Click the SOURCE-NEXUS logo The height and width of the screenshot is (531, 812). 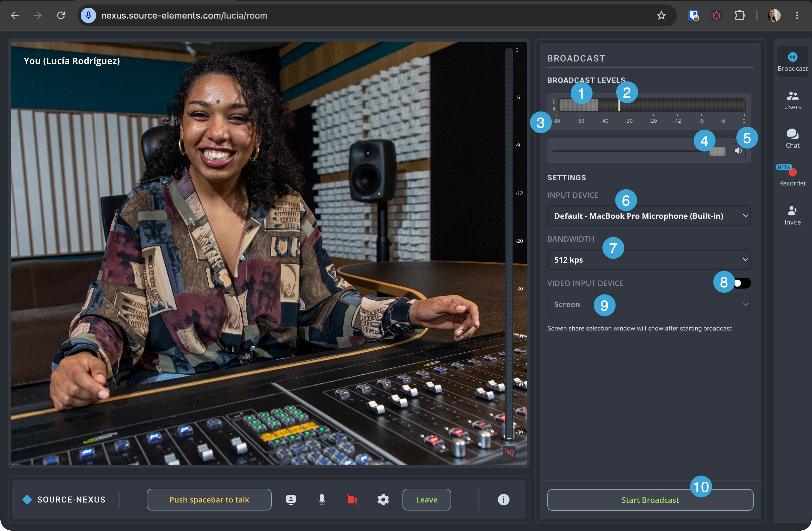point(64,500)
